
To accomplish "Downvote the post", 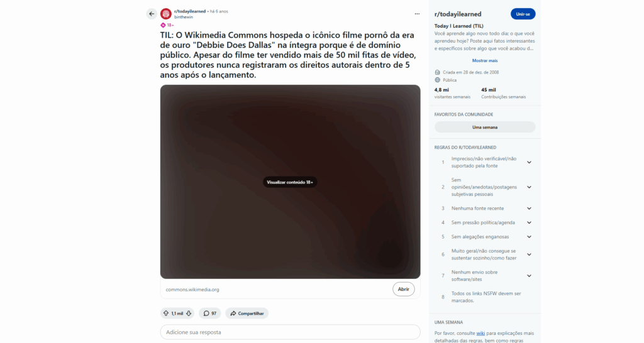I will coord(189,313).
